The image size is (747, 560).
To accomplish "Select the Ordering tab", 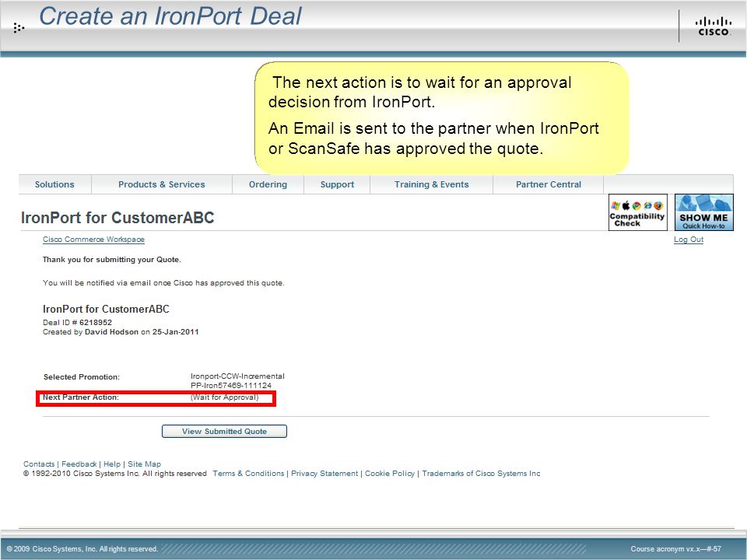I will (268, 185).
